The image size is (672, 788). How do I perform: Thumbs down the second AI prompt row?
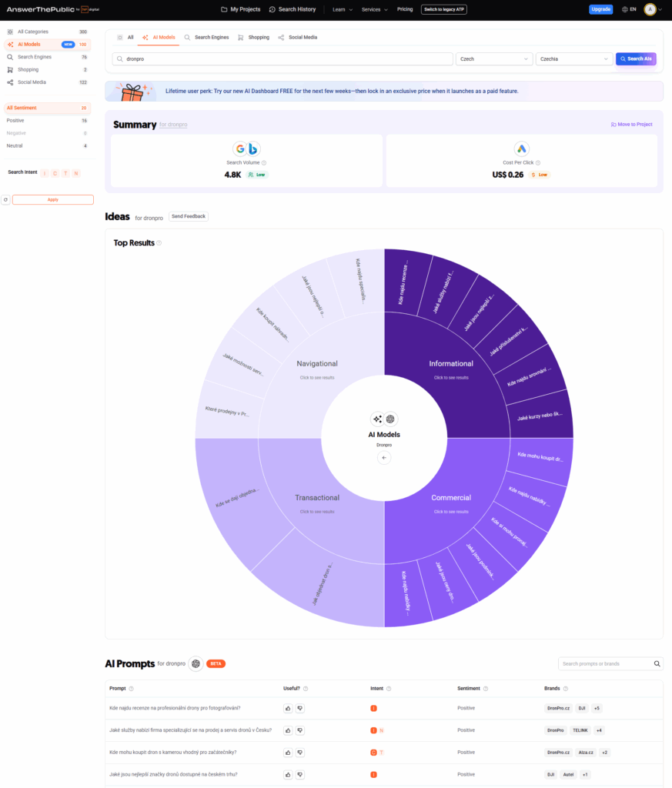300,730
